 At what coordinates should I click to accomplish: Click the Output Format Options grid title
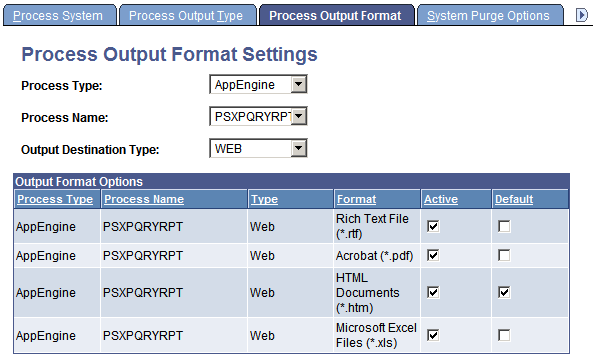pos(79,182)
